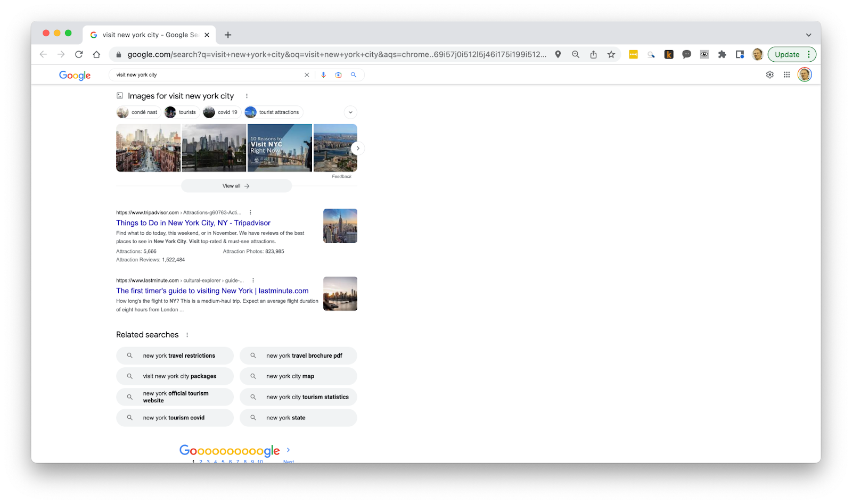Screen dimensions: 852x504
Task: Open the Tripadvisor result thumbnail image
Action: (340, 226)
